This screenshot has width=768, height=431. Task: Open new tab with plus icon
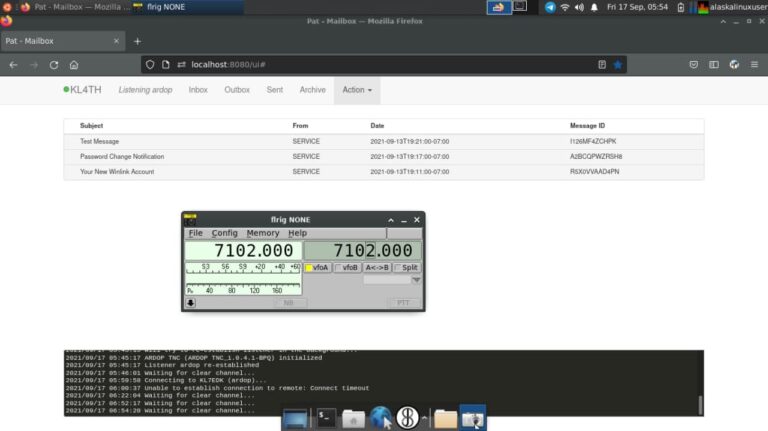(x=137, y=41)
